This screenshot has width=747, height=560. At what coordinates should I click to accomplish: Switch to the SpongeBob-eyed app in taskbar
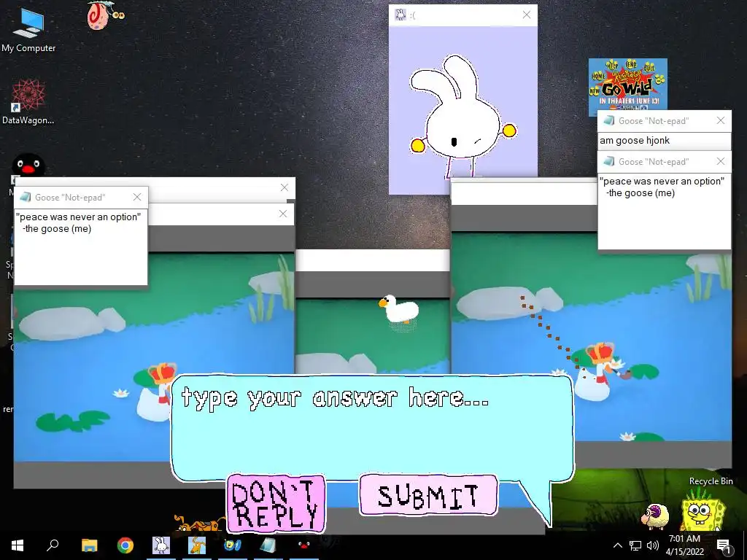(233, 545)
